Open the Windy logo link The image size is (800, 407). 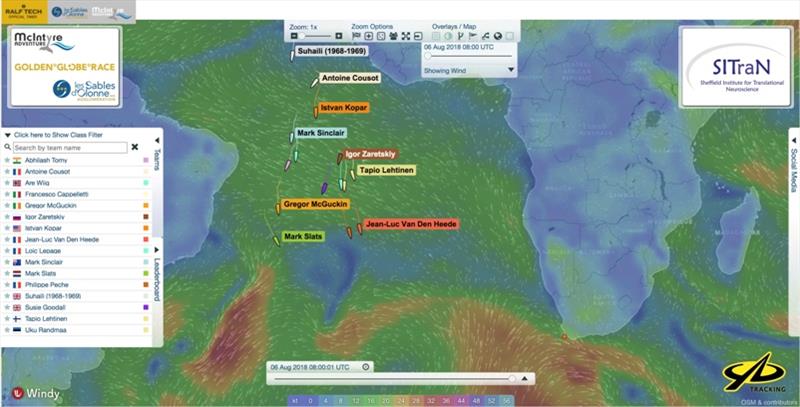point(36,393)
